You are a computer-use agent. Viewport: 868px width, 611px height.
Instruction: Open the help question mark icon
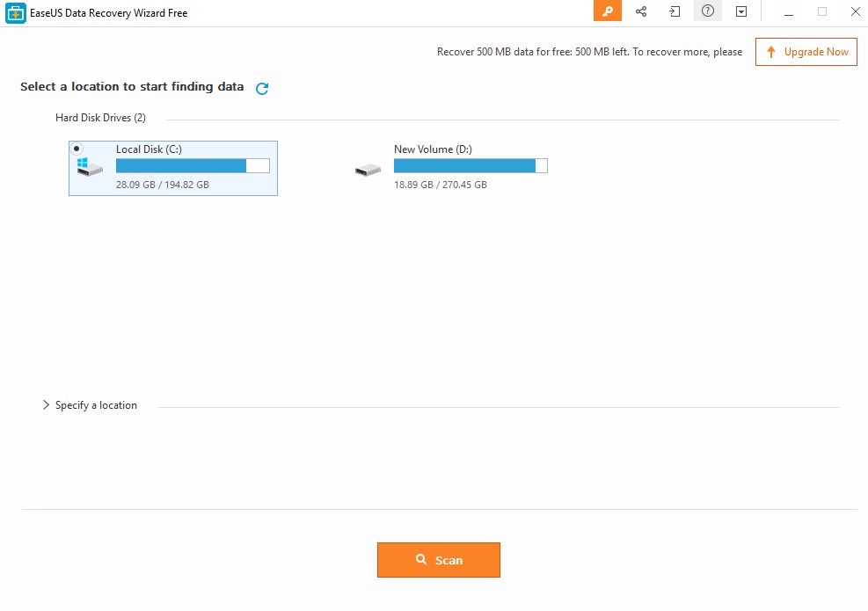707,11
